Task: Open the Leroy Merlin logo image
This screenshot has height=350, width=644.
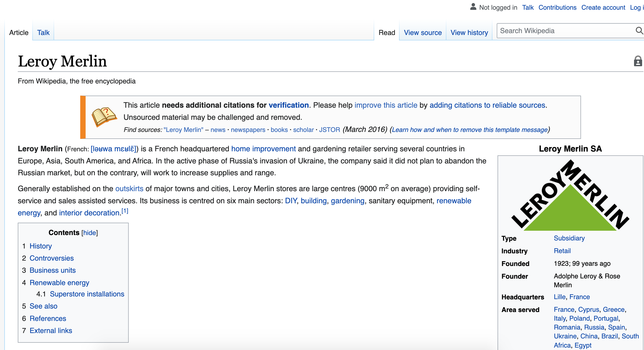Action: point(570,195)
